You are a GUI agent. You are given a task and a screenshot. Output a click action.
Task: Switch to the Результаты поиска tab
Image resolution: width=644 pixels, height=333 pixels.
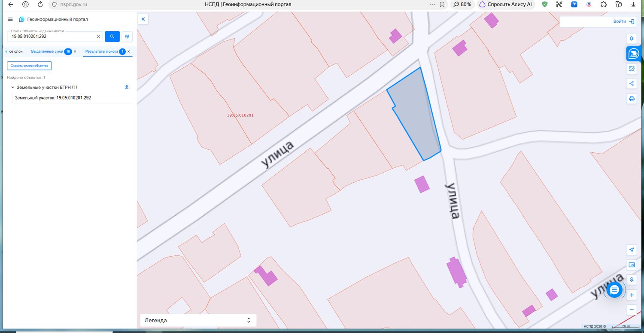point(101,51)
